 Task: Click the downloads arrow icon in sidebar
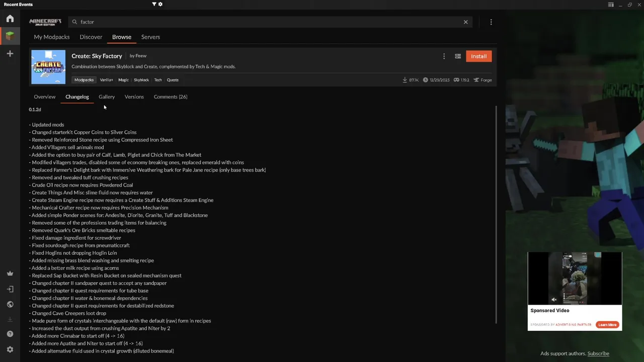pyautogui.click(x=10, y=319)
